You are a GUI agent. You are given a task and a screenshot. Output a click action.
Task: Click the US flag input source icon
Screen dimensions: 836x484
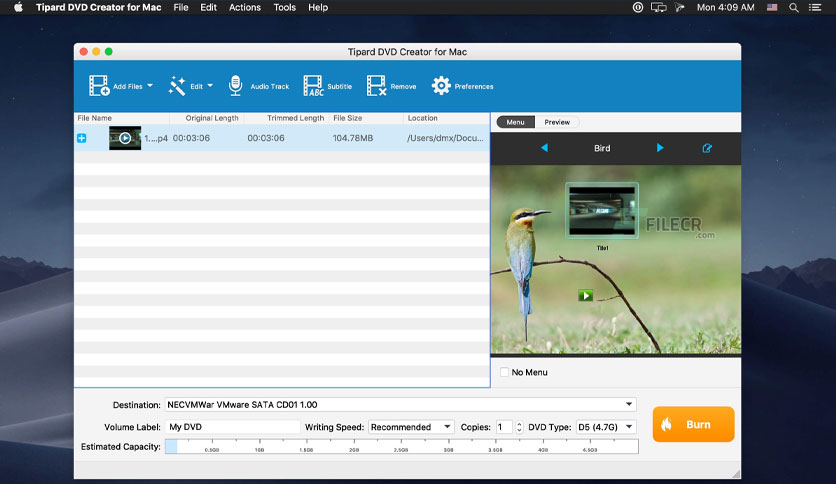(x=772, y=7)
